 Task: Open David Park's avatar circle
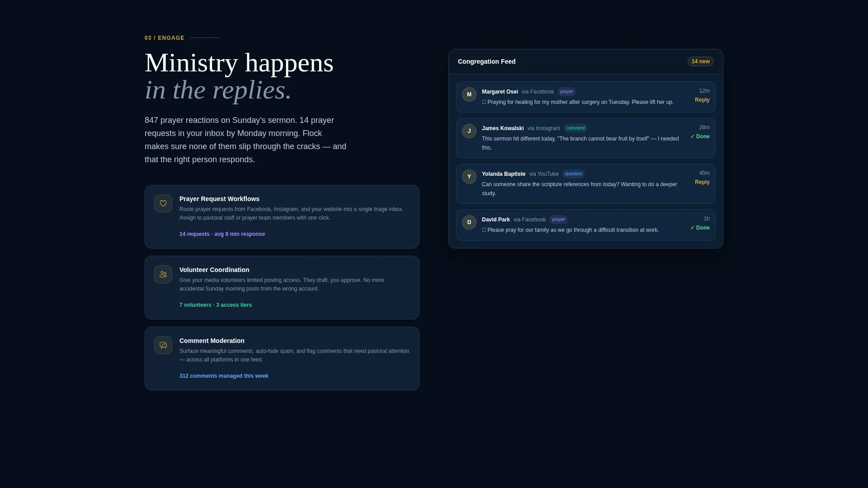point(469,222)
